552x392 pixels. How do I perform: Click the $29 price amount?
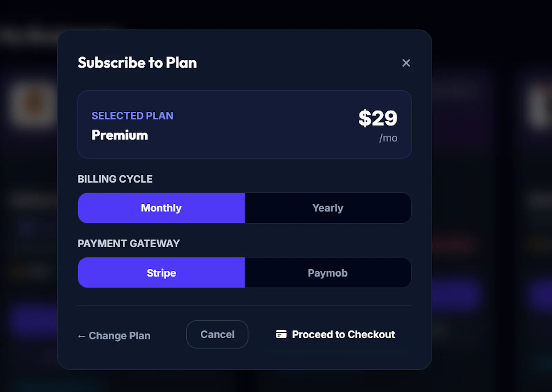pos(378,118)
